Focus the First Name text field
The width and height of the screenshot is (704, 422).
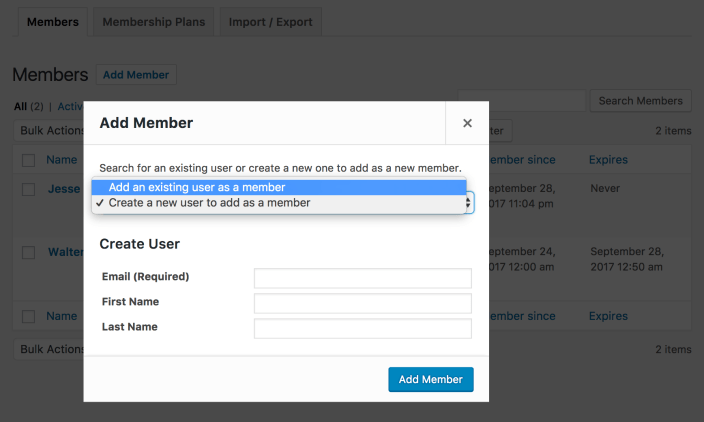tap(362, 303)
